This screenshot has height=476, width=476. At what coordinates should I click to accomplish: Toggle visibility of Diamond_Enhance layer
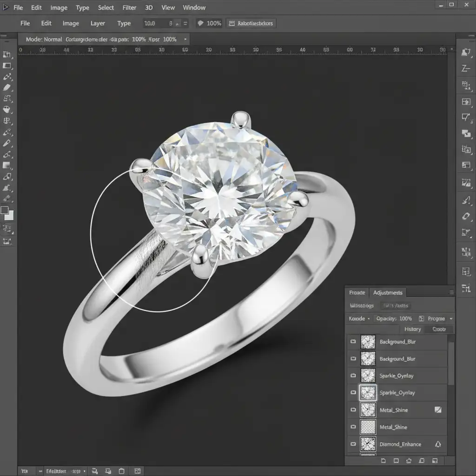click(353, 444)
